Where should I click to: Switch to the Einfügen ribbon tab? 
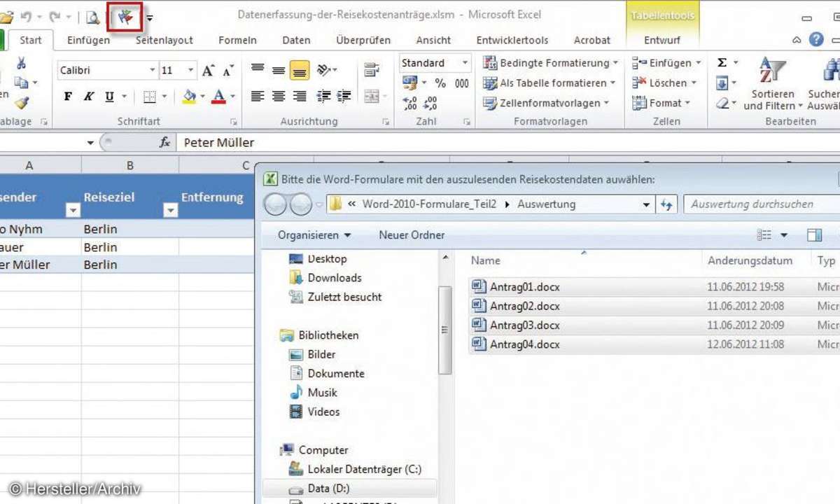point(88,41)
